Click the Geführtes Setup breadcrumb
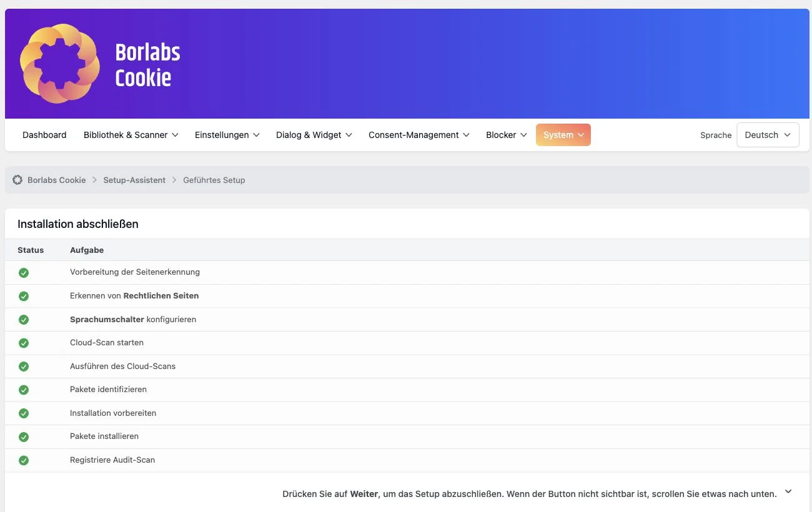This screenshot has height=512, width=812. coord(214,180)
